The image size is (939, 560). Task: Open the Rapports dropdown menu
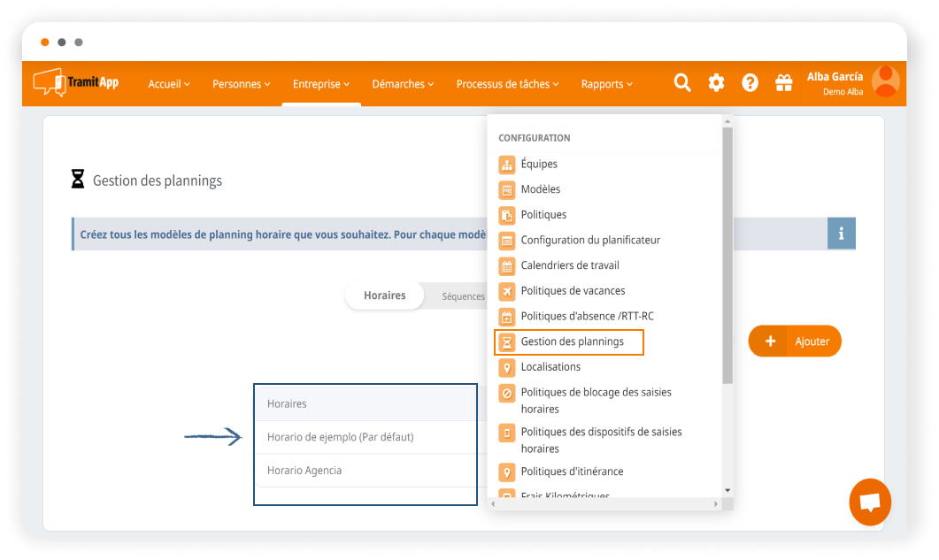pos(606,84)
